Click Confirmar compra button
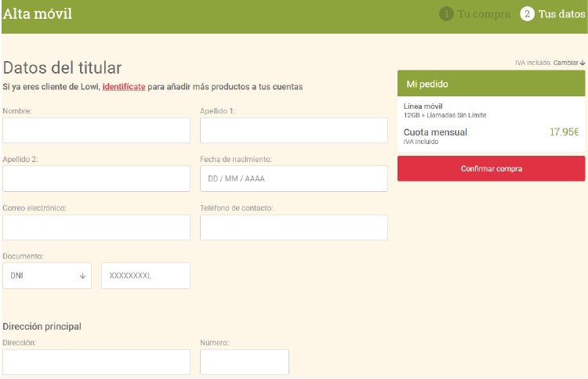The image size is (588, 379). [492, 168]
